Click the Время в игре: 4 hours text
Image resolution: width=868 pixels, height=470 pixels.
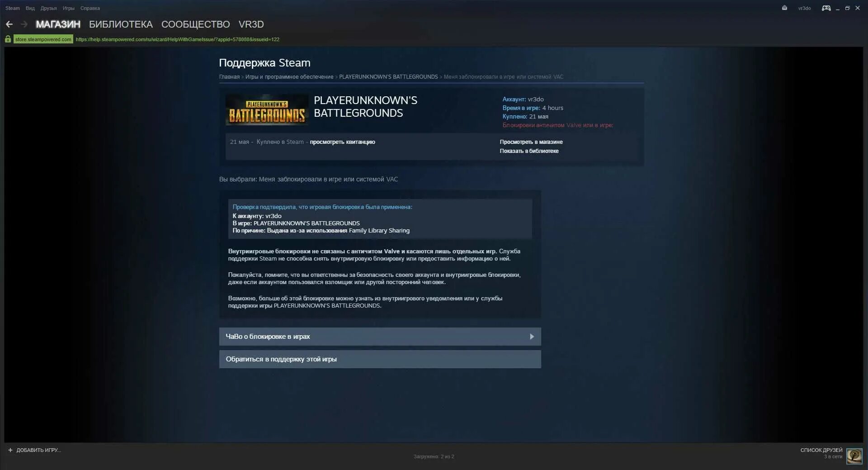pos(533,108)
